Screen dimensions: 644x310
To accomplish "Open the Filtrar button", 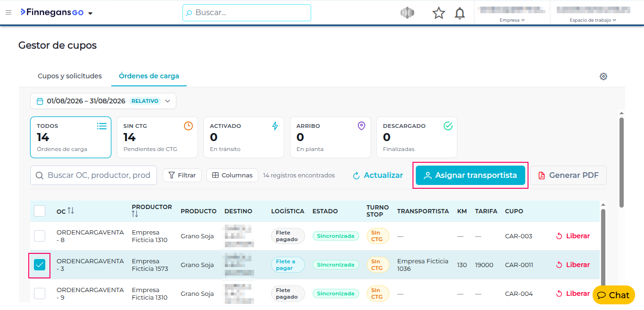I will coord(182,175).
